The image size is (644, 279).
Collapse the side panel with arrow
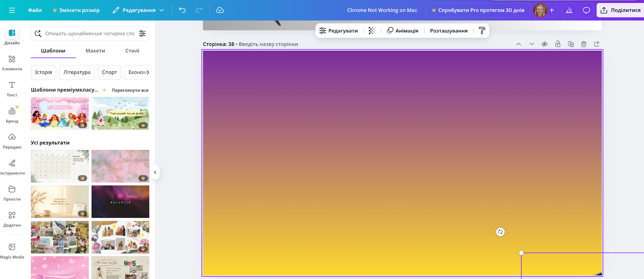click(155, 172)
